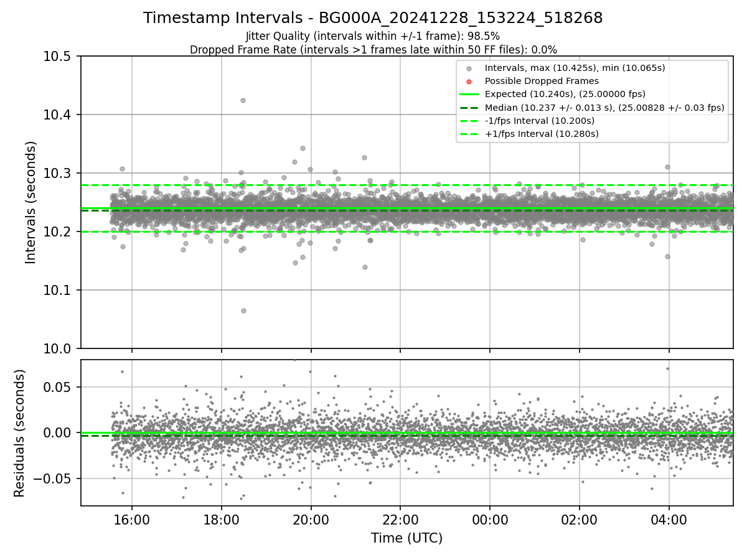Viewport: 747px width, 560px height.
Task: Click the minimum outlier point near 10.065s
Action: point(243,310)
